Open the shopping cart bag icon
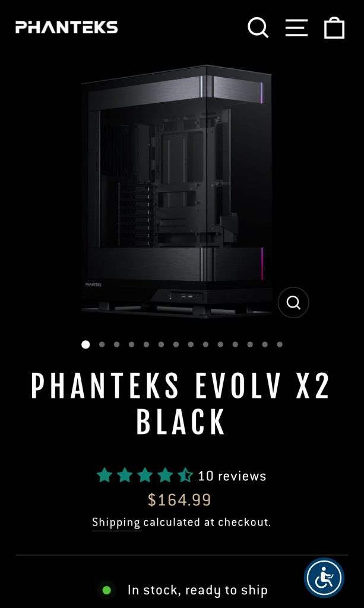364x608 pixels. pos(334,27)
